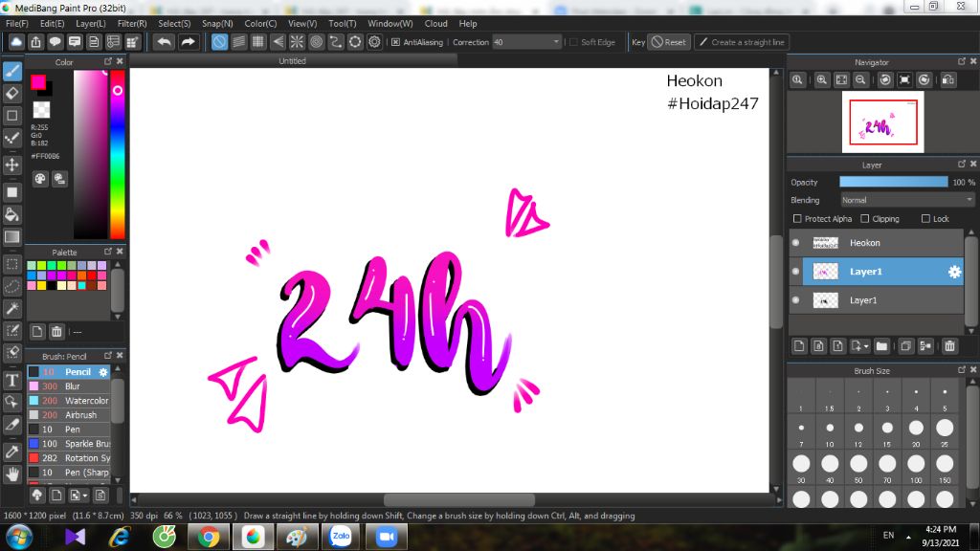Image resolution: width=980 pixels, height=551 pixels.
Task: Undock the Color panel
Action: (108, 61)
